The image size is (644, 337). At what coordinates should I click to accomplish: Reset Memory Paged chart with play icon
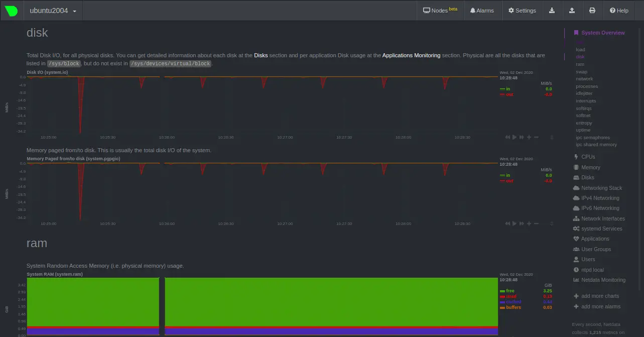514,223
